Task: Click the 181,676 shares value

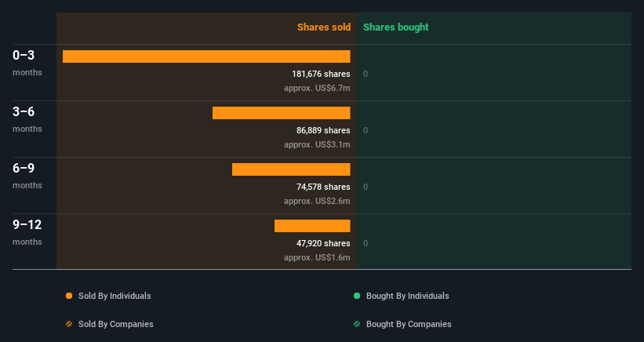Action: coord(321,74)
